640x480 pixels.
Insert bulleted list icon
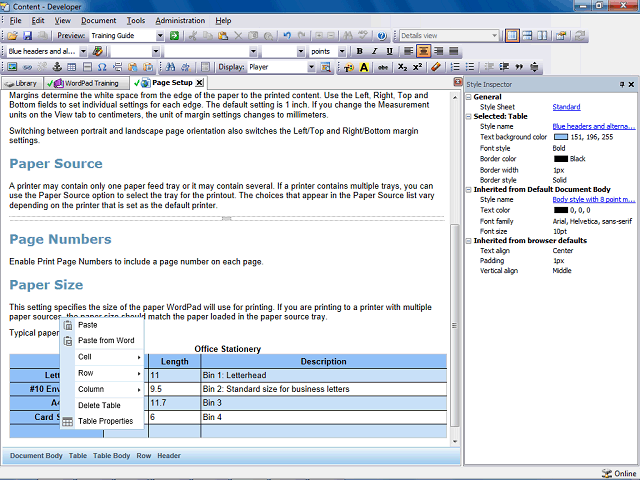470,67
